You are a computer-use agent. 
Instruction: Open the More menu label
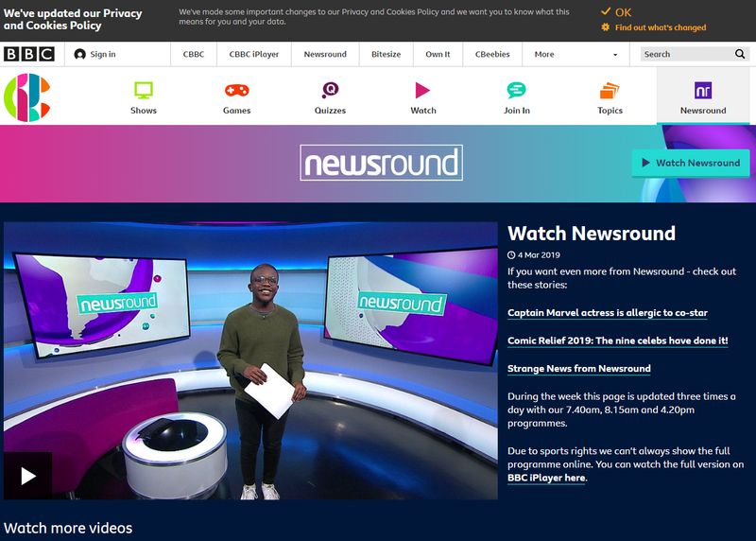point(544,54)
